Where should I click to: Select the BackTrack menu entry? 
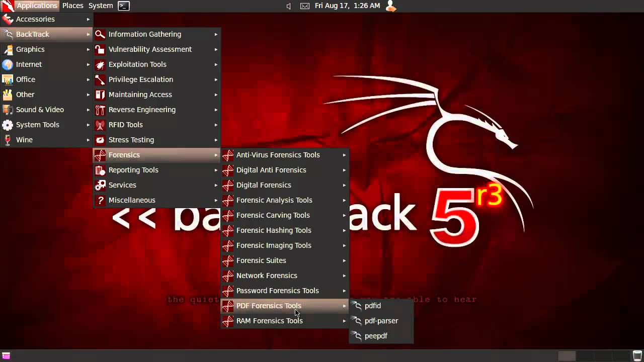46,34
